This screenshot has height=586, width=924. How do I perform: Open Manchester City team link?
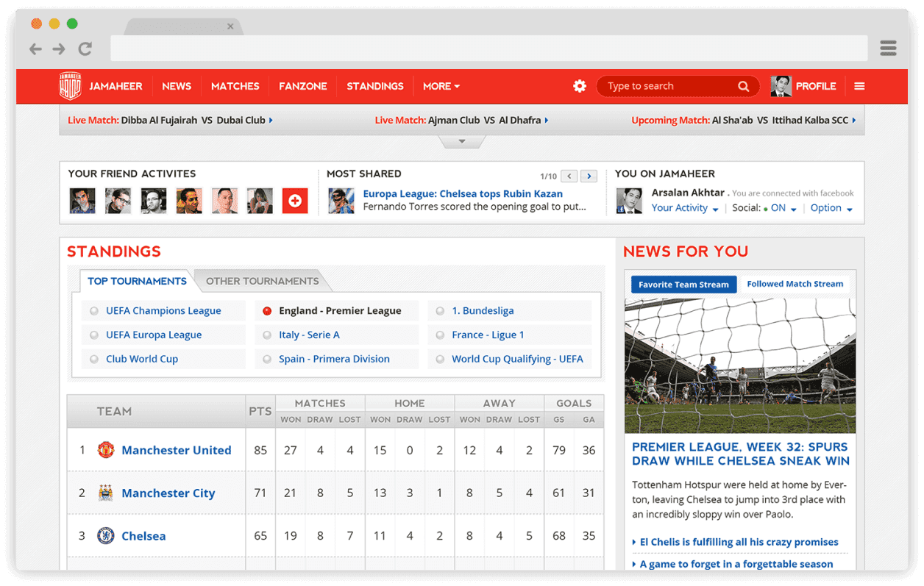pos(168,493)
